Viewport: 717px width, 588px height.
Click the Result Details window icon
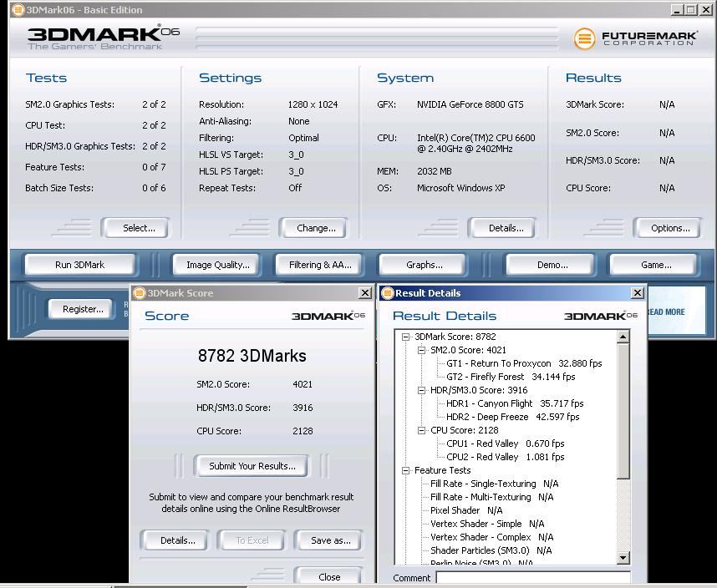(x=387, y=293)
